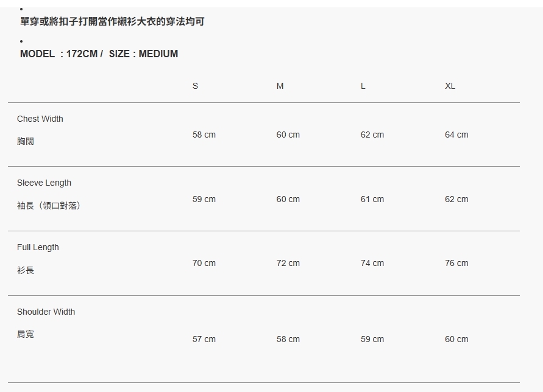Click the Chinese styling description line
Image resolution: width=543 pixels, height=392 pixels.
(x=112, y=22)
